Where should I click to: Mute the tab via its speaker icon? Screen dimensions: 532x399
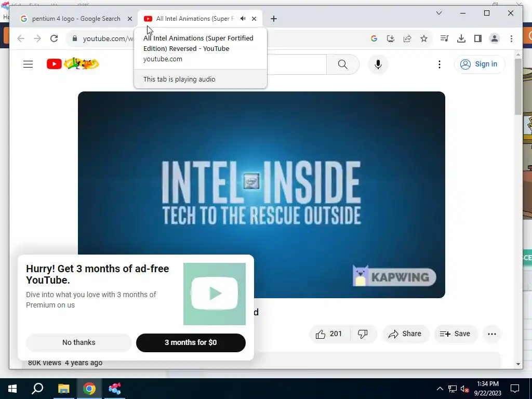coord(243,19)
